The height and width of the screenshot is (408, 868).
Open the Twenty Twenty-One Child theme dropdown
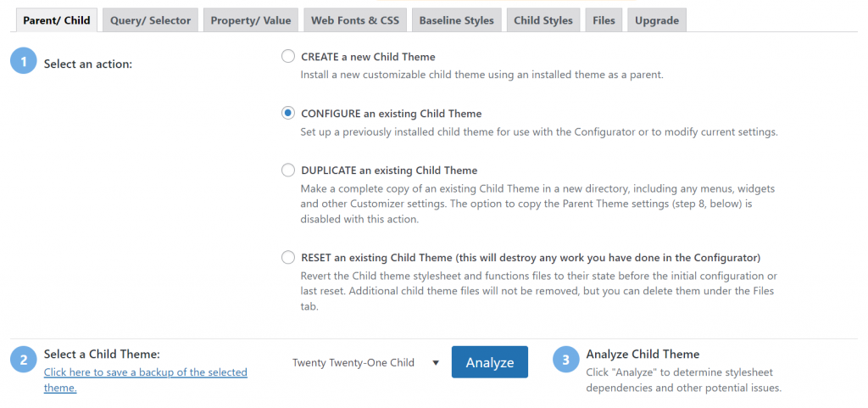click(x=365, y=362)
